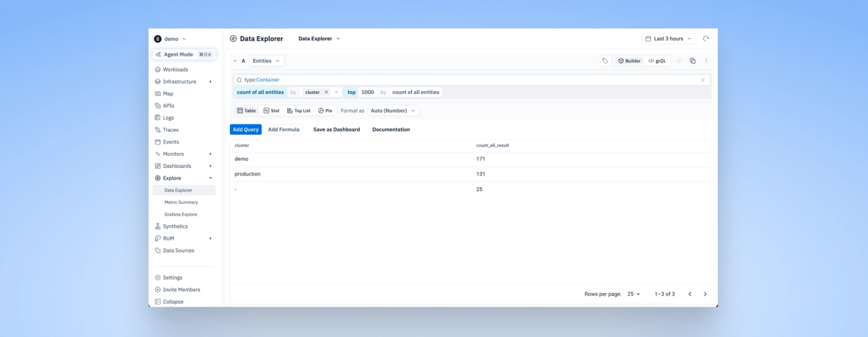This screenshot has width=868, height=337.
Task: Select Pie visualization
Action: [325, 111]
